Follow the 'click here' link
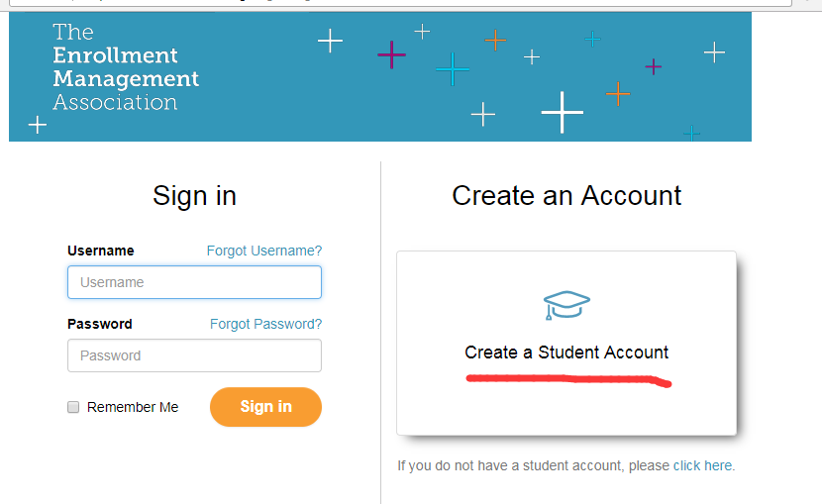This screenshot has width=822, height=504. [x=702, y=465]
